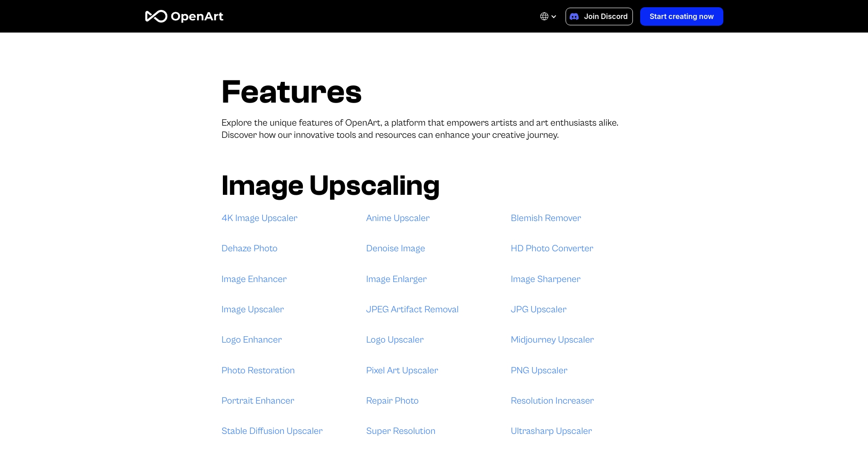
Task: Click the Discord icon in the header
Action: [574, 16]
